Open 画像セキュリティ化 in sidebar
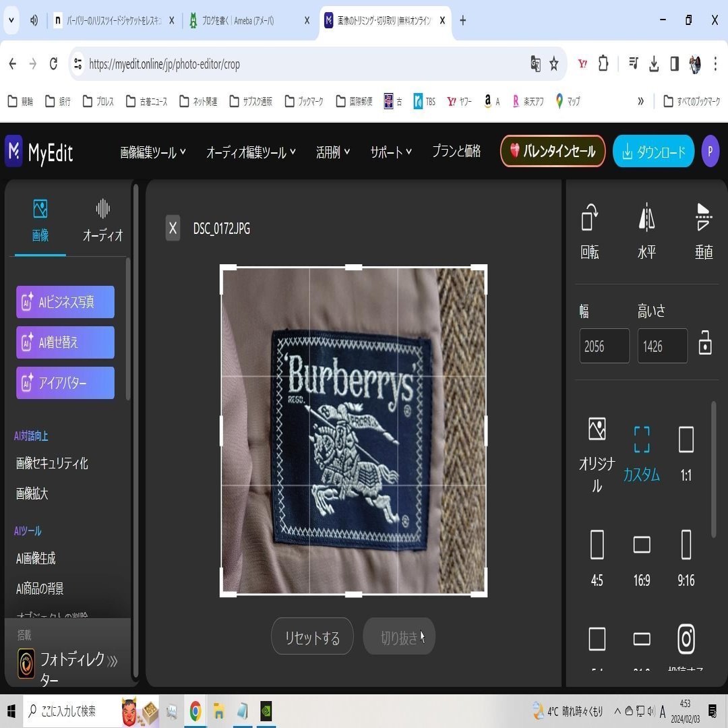728x728 pixels. tap(52, 463)
